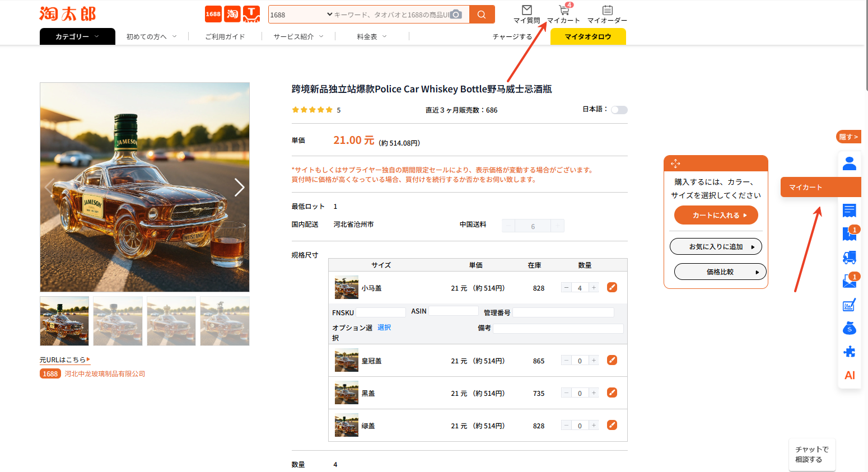Open the money bag icon in sidebar
The image size is (868, 472).
(x=850, y=328)
